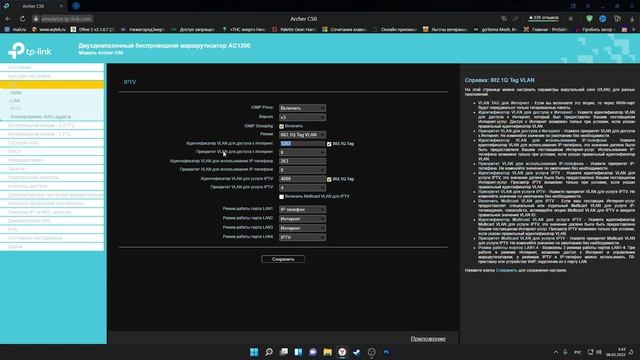Open the Dynamic DNS sidebar section

tap(52, 221)
